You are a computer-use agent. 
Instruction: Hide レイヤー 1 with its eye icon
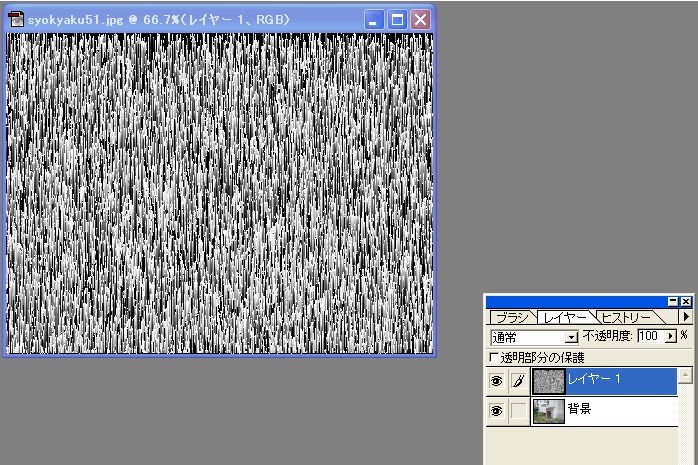pyautogui.click(x=496, y=381)
